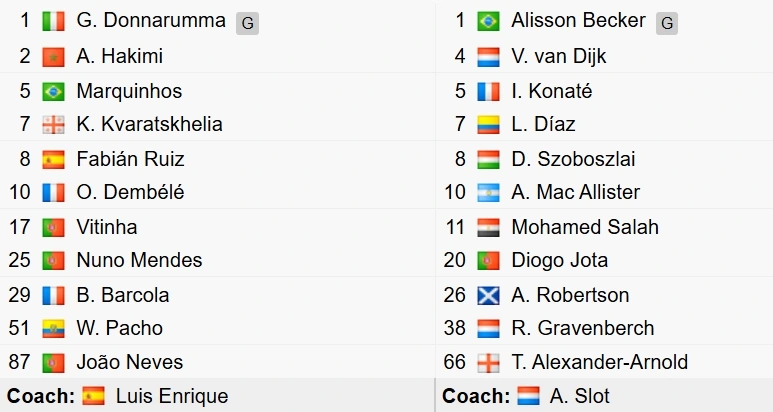Open coach Luis Enrique
Viewport: 773px width, 412px height.
[172, 396]
